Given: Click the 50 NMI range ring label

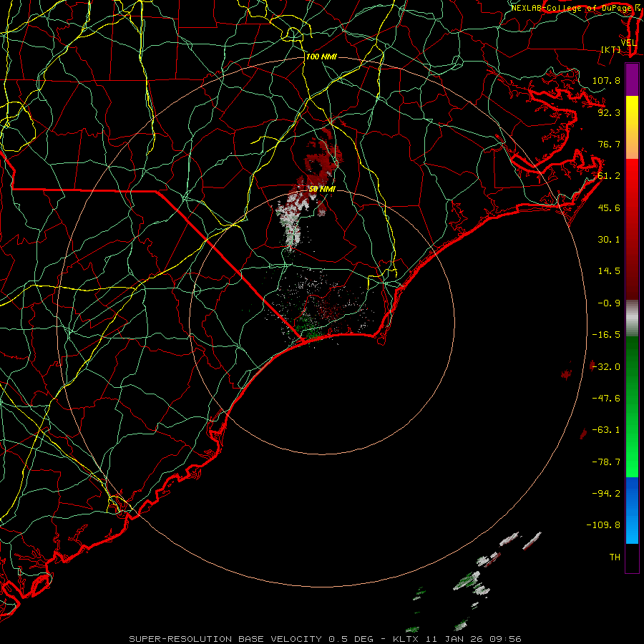Looking at the screenshot, I should 322,190.
